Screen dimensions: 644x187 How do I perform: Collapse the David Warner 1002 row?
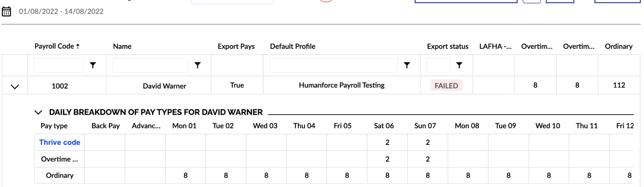click(x=15, y=87)
